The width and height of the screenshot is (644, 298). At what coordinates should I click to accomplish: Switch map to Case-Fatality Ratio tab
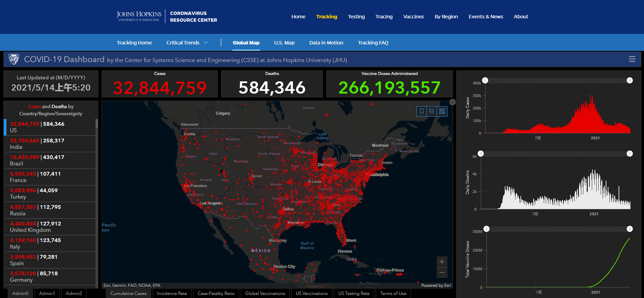coord(216,293)
